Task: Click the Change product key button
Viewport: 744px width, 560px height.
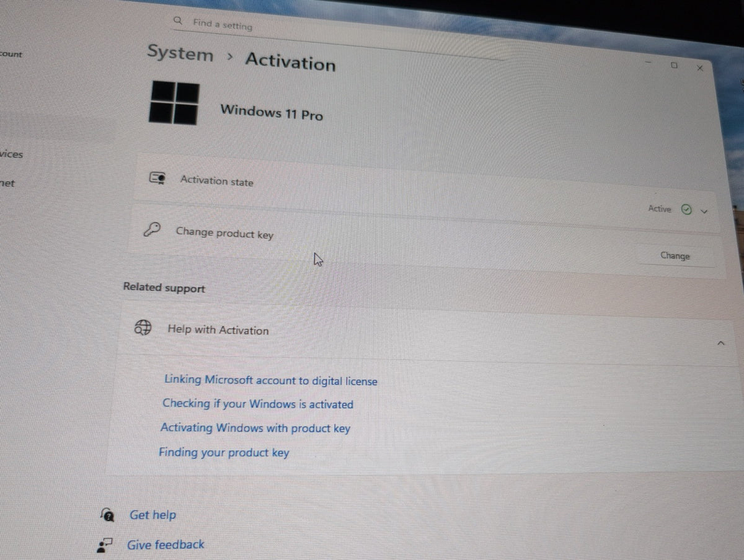Action: [x=675, y=256]
